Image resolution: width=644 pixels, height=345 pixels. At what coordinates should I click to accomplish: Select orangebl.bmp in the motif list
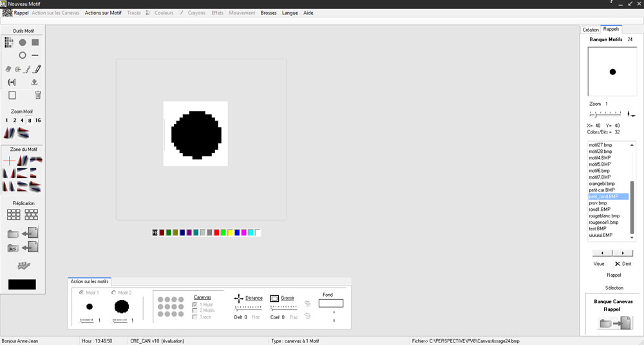coord(601,184)
